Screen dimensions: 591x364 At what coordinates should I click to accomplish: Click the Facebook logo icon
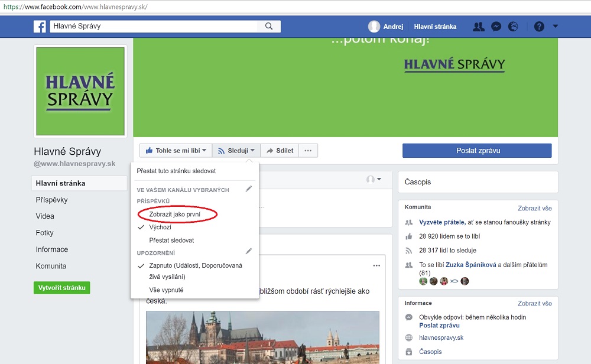40,27
